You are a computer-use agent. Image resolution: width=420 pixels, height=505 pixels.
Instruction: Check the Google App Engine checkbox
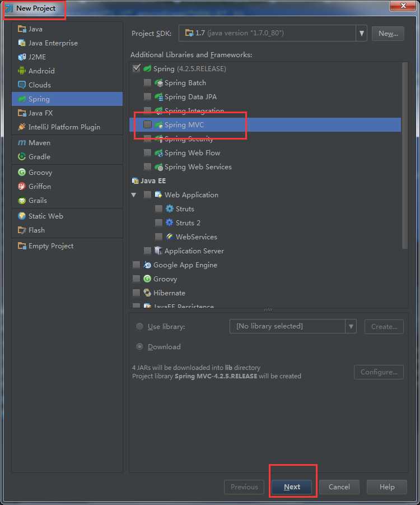[137, 265]
